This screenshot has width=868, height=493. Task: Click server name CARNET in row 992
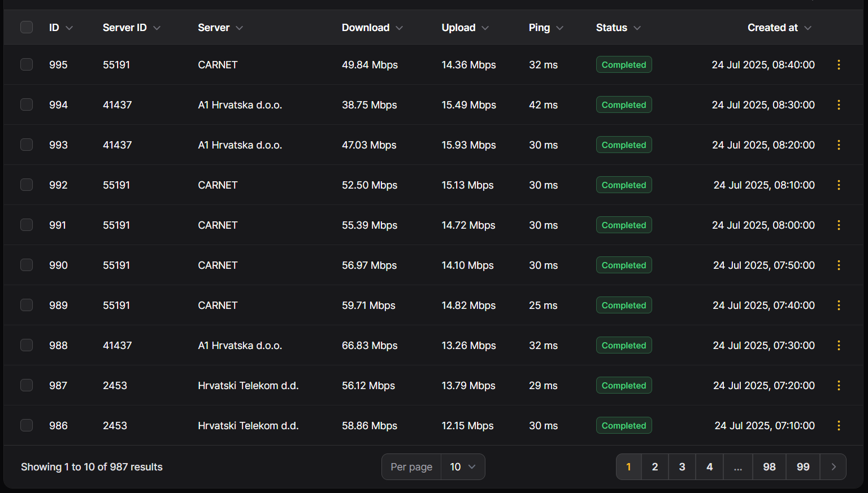pyautogui.click(x=218, y=185)
